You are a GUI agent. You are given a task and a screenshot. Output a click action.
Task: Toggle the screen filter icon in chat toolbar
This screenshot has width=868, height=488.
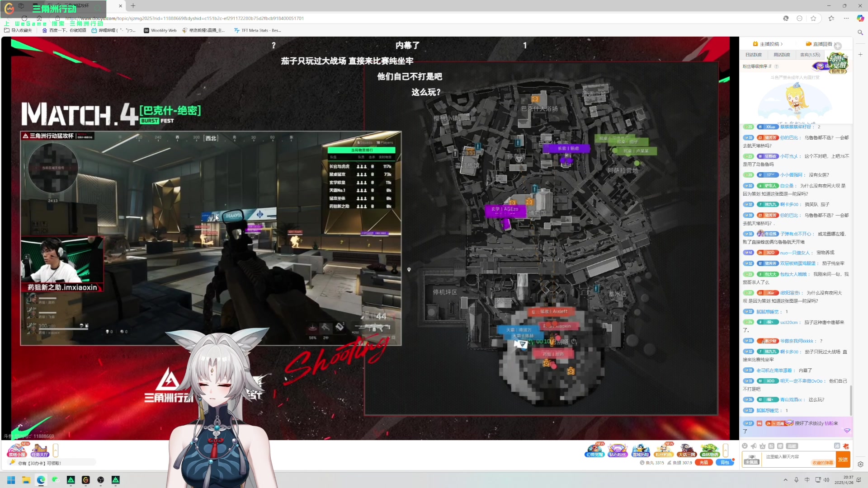(837, 446)
